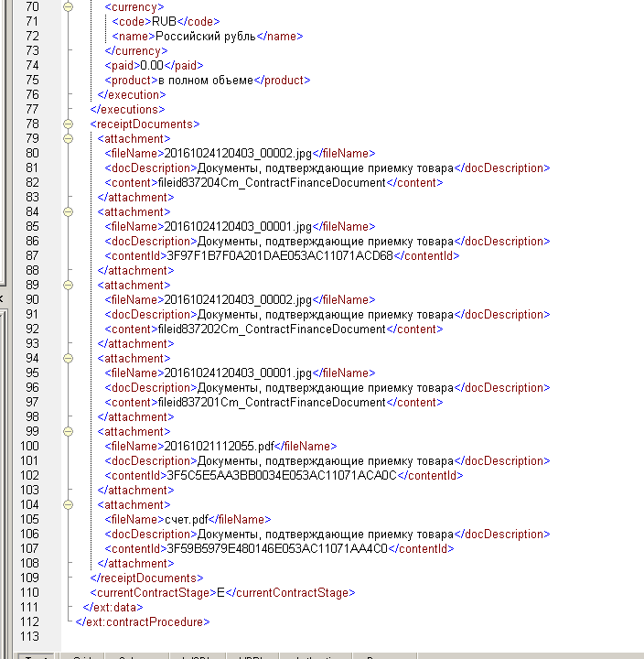Click the closing attachment tag on line 93
This screenshot has width=644, height=659.
pos(135,344)
